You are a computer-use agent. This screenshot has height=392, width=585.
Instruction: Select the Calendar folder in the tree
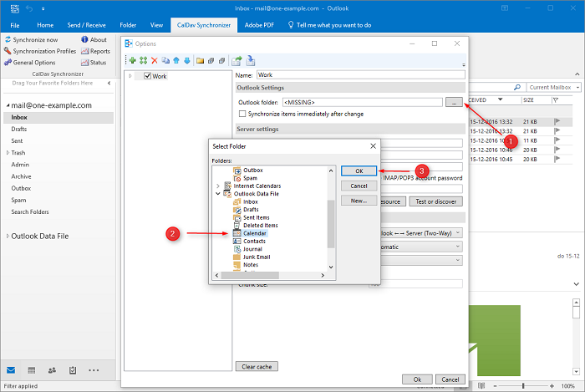click(254, 233)
